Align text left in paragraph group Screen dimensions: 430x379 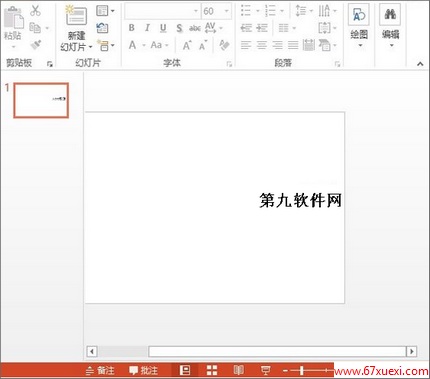246,45
